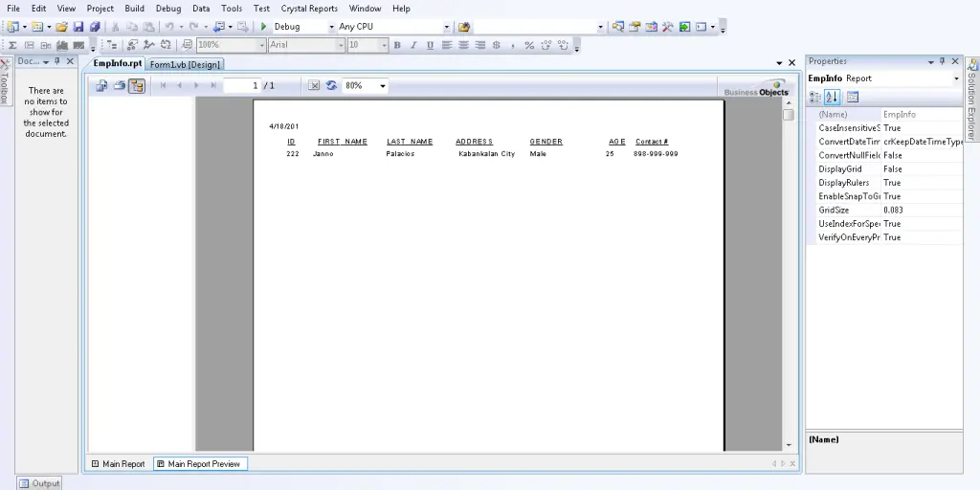Image resolution: width=980 pixels, height=490 pixels.
Task: Click the Print Report icon
Action: 120,85
